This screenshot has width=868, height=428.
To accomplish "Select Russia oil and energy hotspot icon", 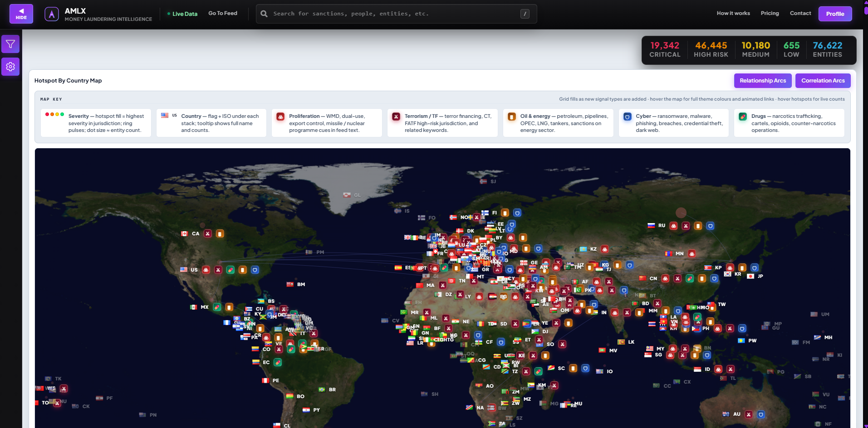I will click(698, 225).
